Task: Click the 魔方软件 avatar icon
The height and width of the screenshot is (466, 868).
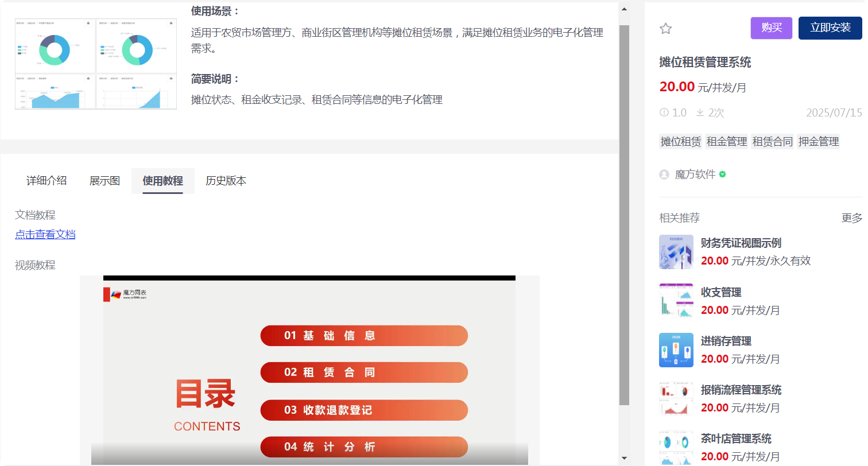Action: (664, 174)
